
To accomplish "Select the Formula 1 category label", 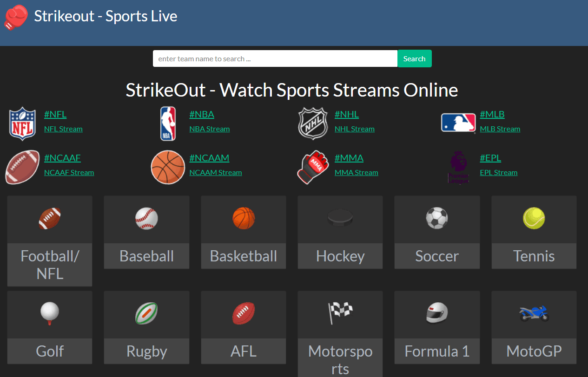I will [x=437, y=351].
